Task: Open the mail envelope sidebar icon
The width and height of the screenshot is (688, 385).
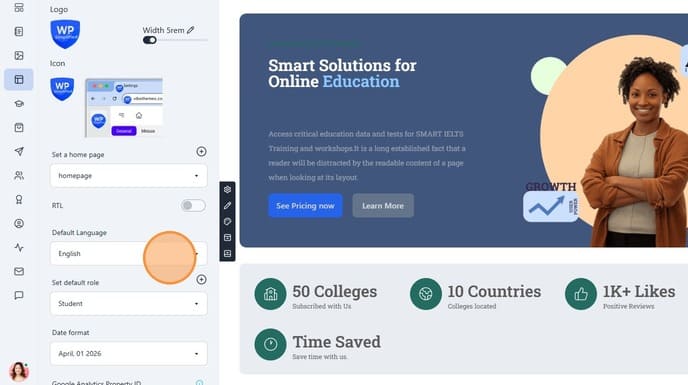Action: pyautogui.click(x=19, y=271)
